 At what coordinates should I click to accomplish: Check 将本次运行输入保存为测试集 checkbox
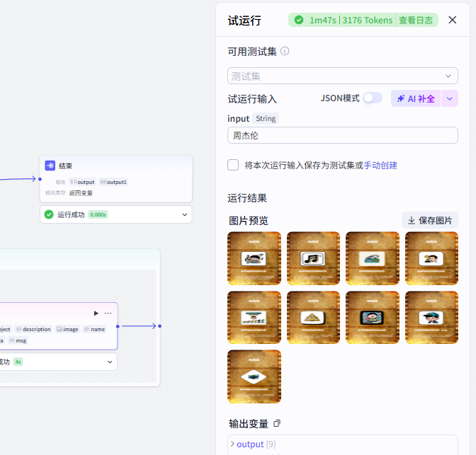click(233, 166)
